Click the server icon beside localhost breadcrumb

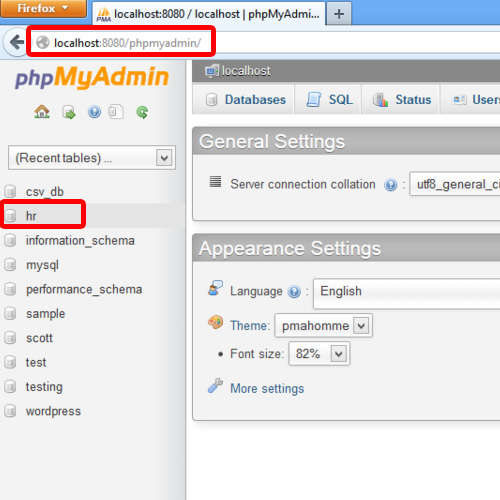click(212, 71)
